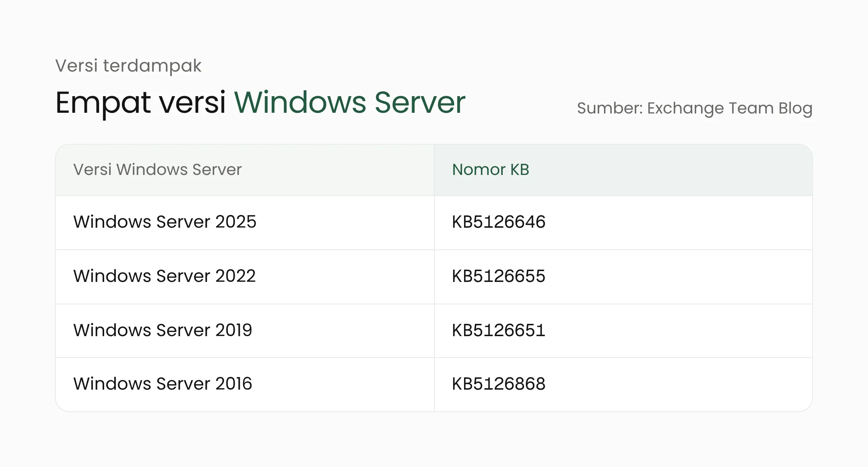The height and width of the screenshot is (467, 868).
Task: Click the 'Nomor KB' column header
Action: pos(624,170)
